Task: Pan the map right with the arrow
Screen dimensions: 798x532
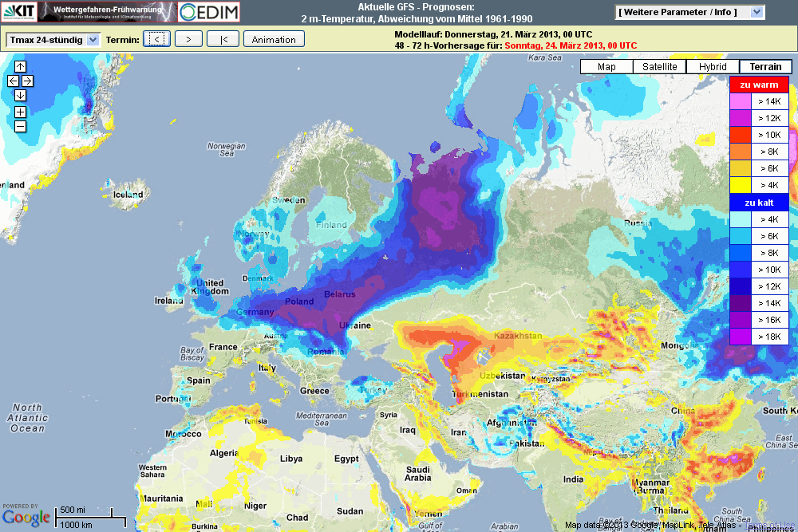Action: coord(27,81)
